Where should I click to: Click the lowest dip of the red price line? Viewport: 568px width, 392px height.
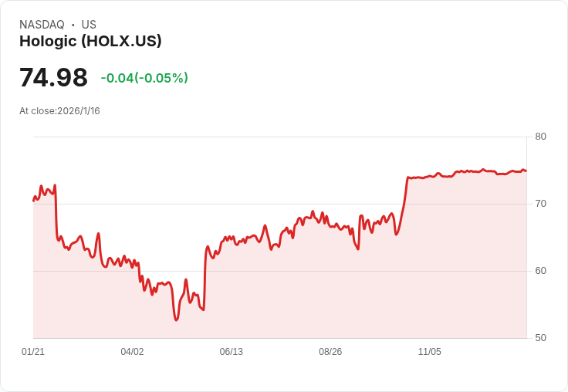click(x=176, y=319)
